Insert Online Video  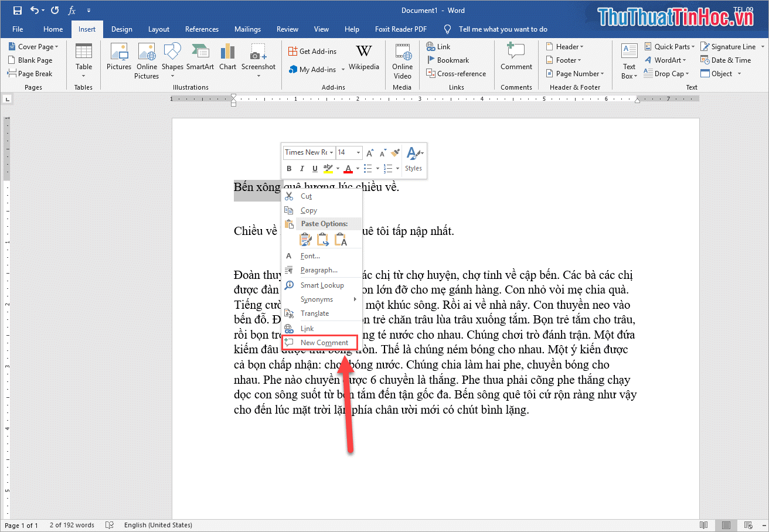(x=403, y=61)
